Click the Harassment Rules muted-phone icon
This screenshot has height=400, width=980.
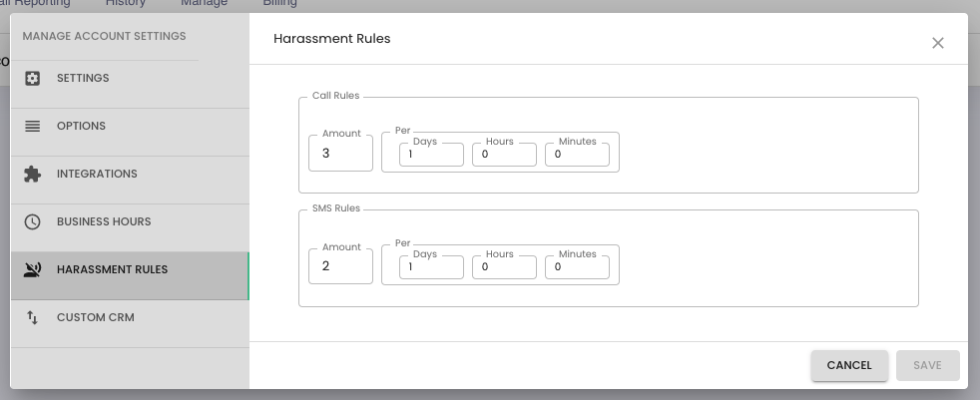coord(33,270)
